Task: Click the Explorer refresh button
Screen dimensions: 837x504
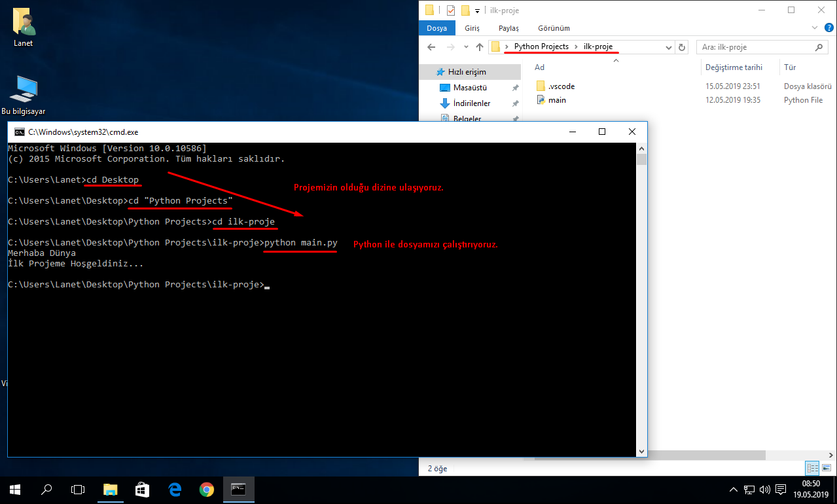Action: [682, 47]
